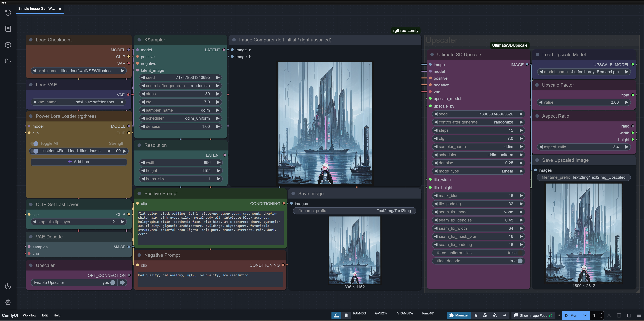Click the plus icon to add a new workflow tab
The image size is (644, 321).
coord(69,9)
